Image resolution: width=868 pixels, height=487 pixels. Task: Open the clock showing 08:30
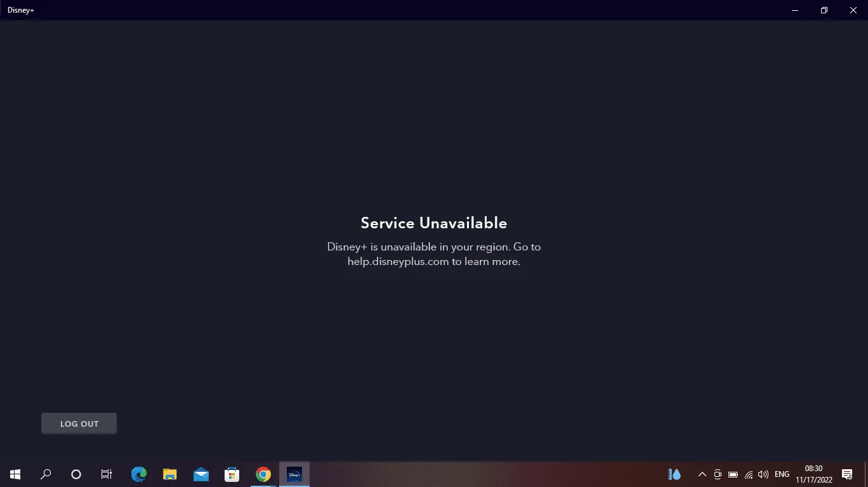point(813,474)
